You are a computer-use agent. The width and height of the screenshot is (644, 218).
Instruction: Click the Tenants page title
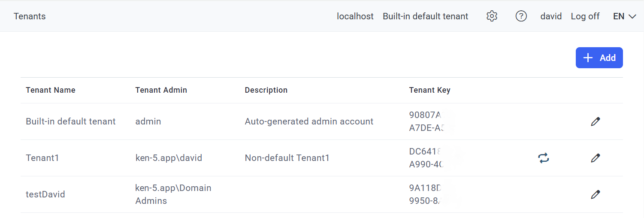(x=30, y=16)
